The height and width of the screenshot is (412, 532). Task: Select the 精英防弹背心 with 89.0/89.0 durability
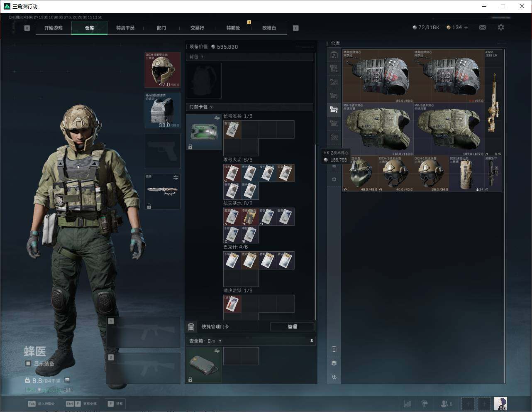[378, 76]
